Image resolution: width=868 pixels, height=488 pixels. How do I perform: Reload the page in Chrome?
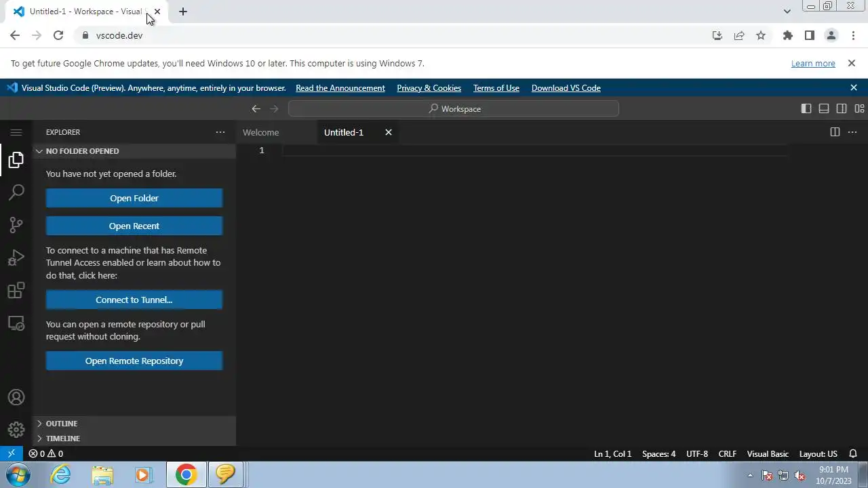(x=58, y=35)
